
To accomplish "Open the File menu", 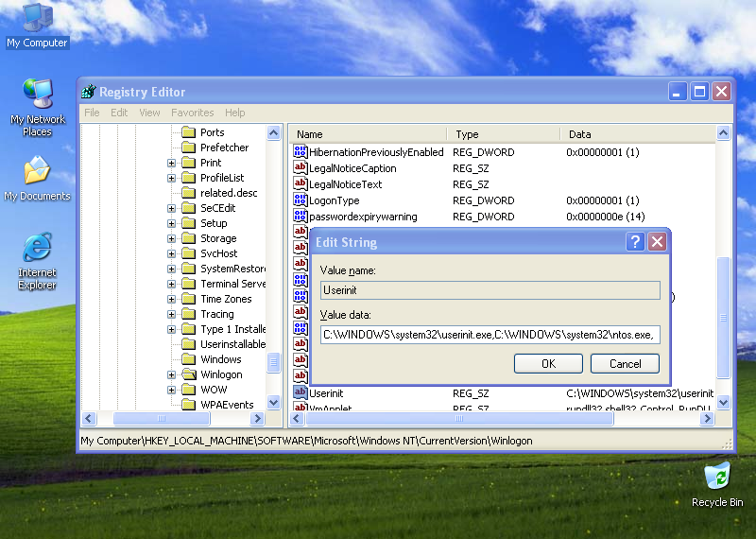I will [92, 113].
